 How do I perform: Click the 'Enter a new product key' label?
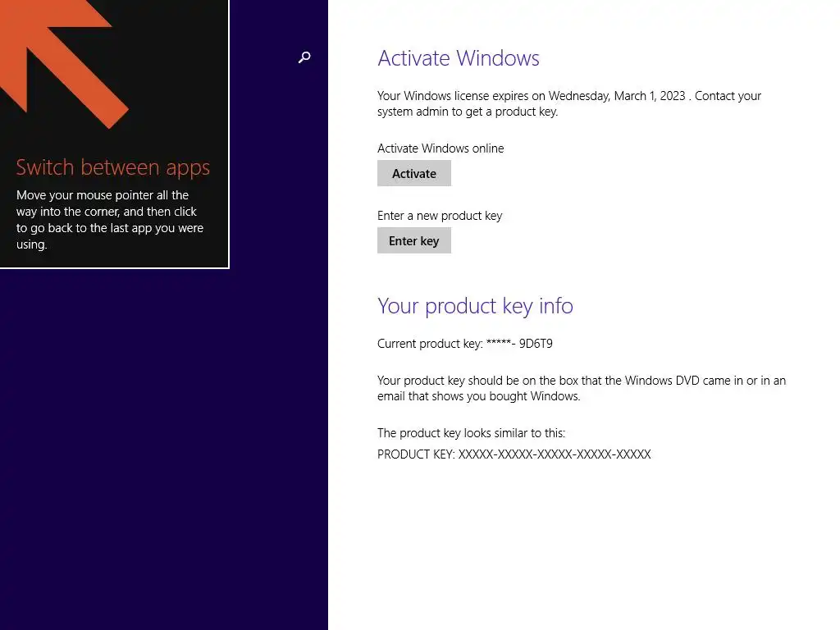click(x=440, y=216)
